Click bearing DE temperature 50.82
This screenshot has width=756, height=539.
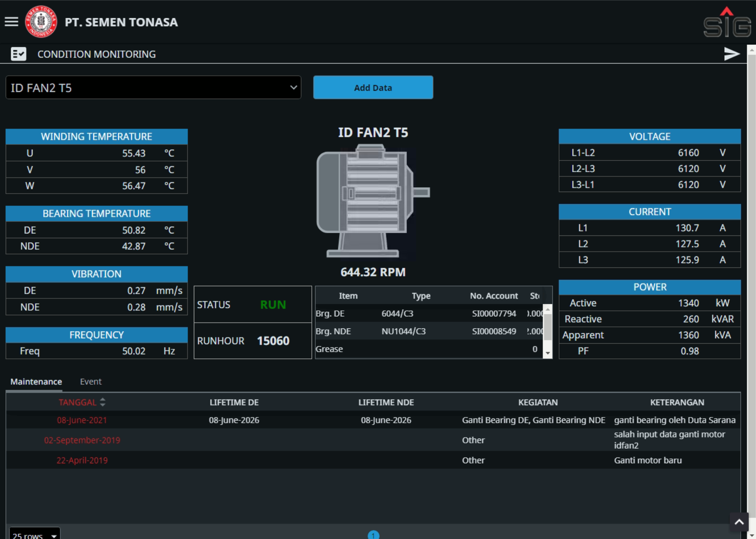point(134,230)
